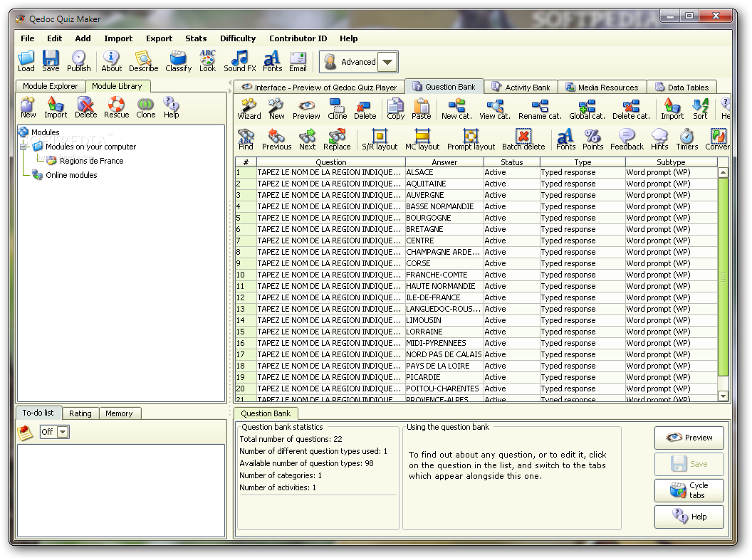Click New module icon in Module Library
Image resolution: width=752 pixels, height=560 pixels.
(x=28, y=107)
